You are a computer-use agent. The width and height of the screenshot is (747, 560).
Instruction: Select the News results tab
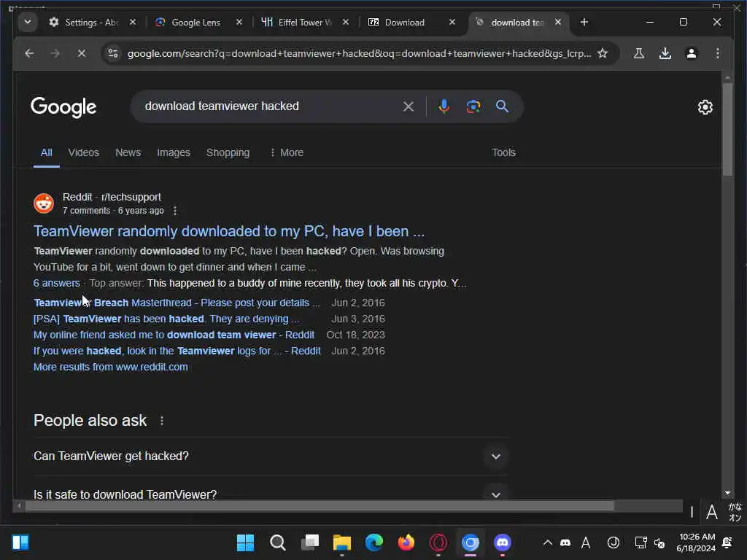click(128, 152)
